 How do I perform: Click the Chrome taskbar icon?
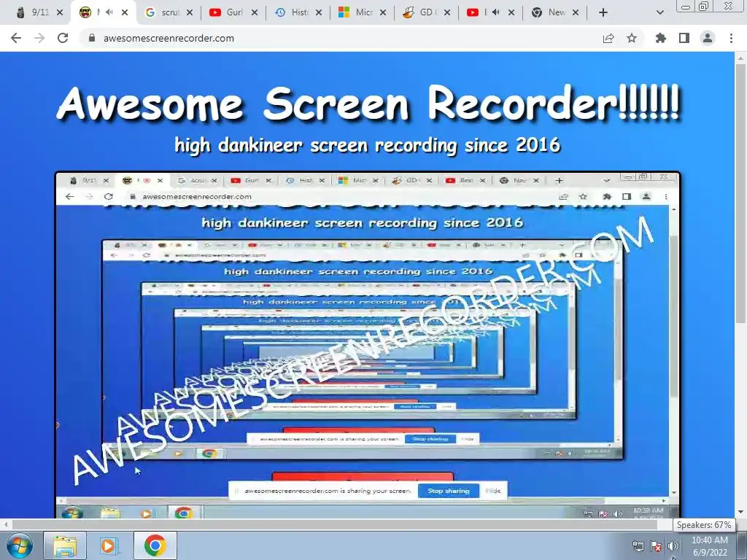[155, 545]
